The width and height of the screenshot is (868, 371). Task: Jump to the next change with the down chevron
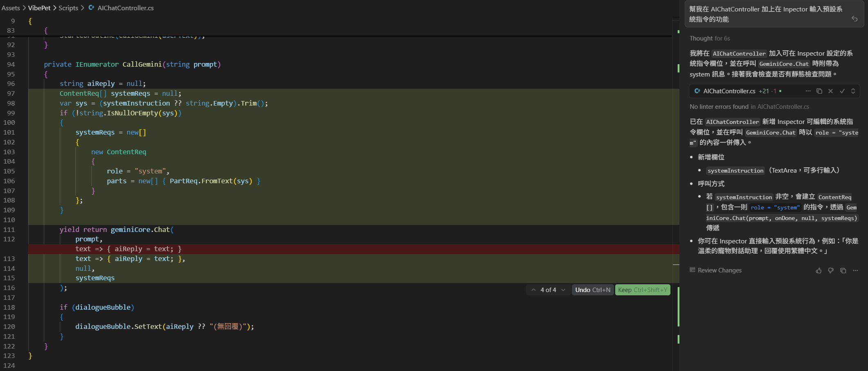(563, 290)
